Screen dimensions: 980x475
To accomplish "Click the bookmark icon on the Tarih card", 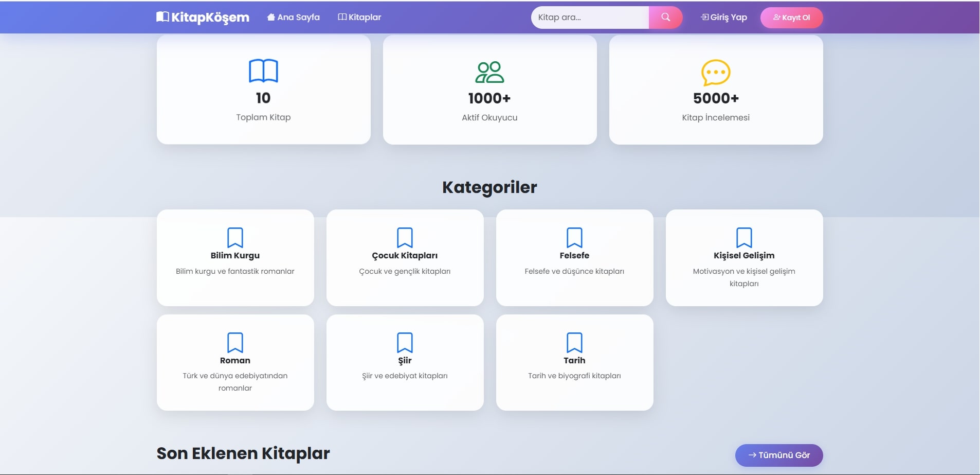I will tap(575, 343).
